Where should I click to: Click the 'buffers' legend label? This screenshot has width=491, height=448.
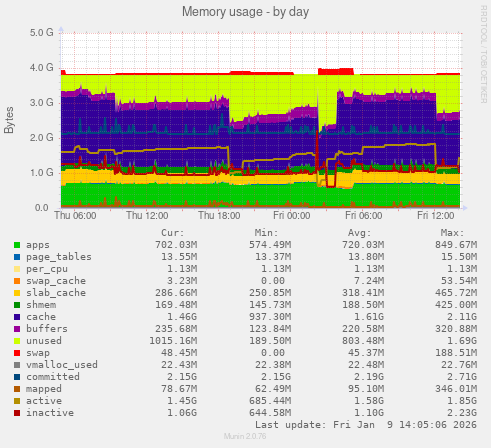click(x=47, y=329)
